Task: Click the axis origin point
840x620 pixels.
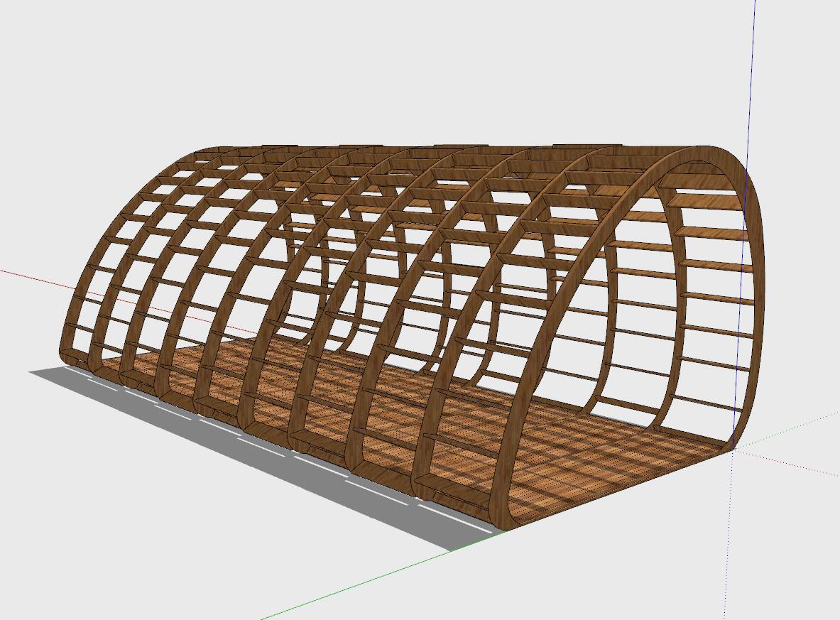Action: (732, 449)
